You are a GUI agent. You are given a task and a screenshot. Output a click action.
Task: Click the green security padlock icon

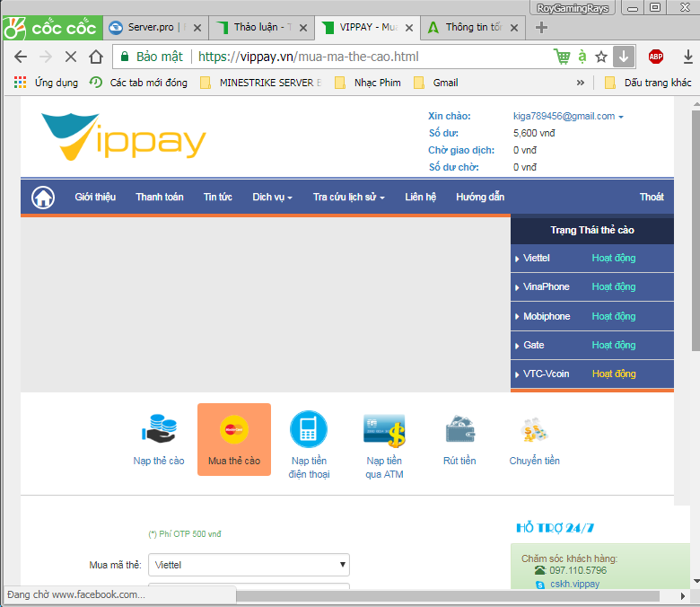coord(125,57)
